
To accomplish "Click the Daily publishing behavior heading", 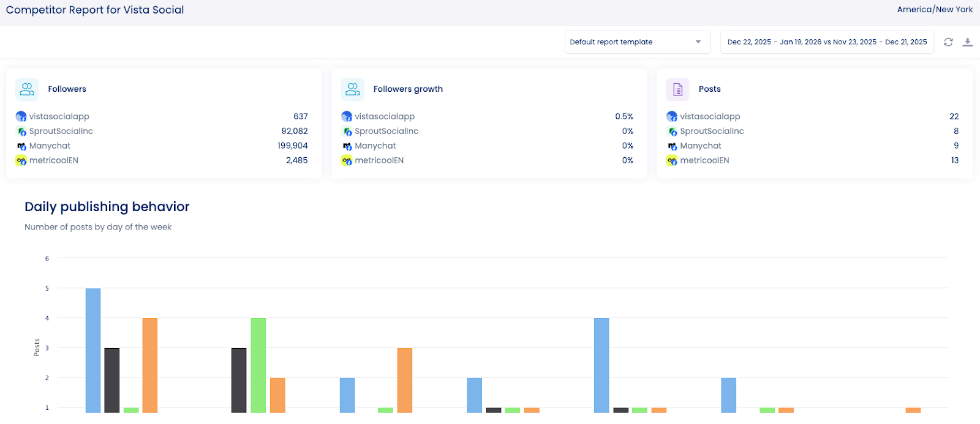I will (107, 207).
